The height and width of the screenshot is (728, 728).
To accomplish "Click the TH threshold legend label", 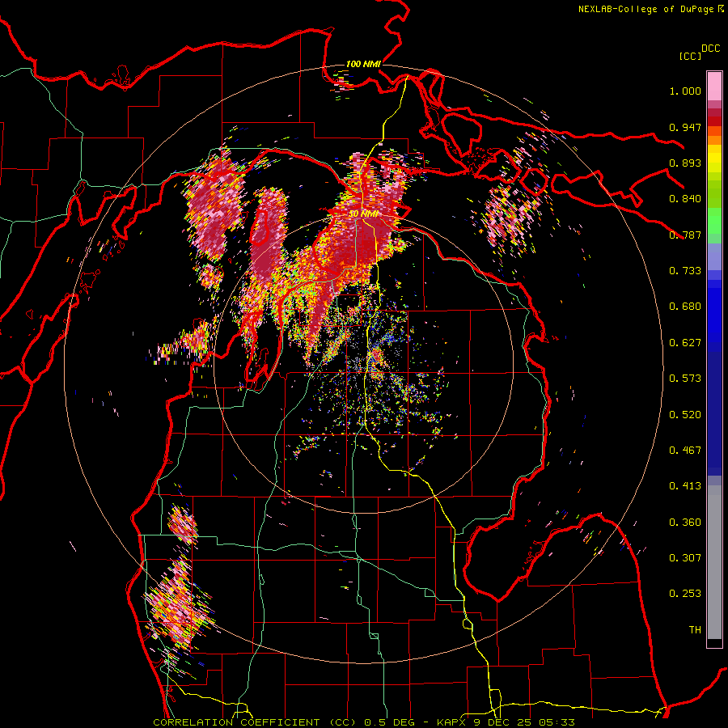I will pyautogui.click(x=695, y=630).
